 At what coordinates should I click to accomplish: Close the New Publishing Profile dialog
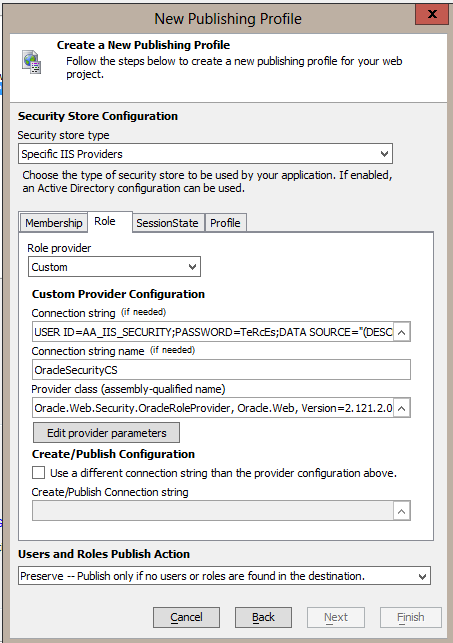point(432,14)
